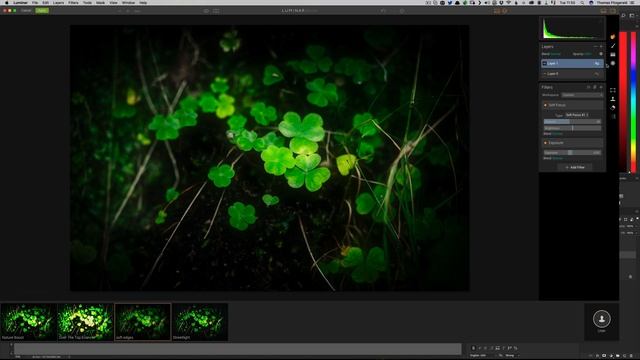Viewport: 640px width, 360px height.
Task: Toggle visibility of Layer 1
Action: [x=544, y=63]
